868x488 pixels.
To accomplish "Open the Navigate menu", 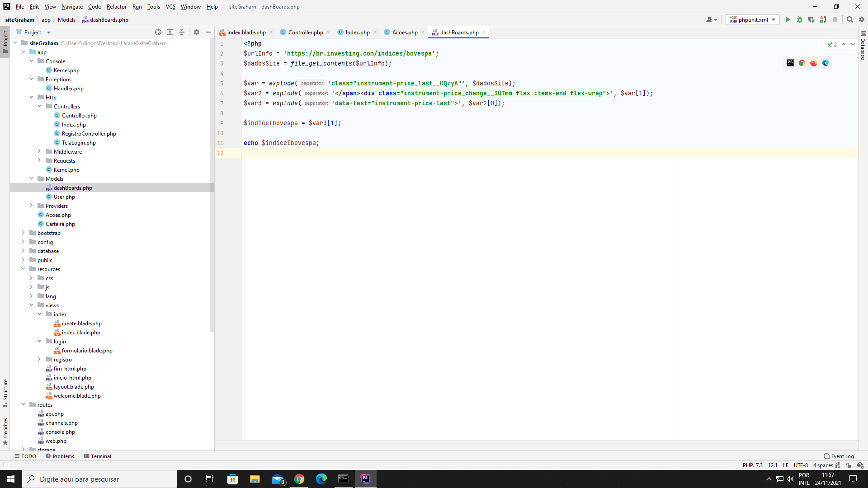I will pos(72,6).
